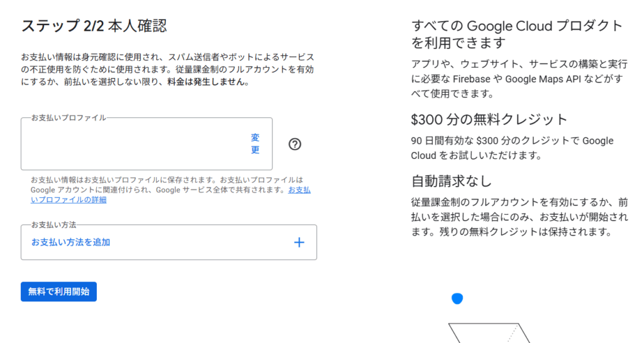Click the 90 日間有効な credit description text
The image size is (644, 343).
pos(512,148)
